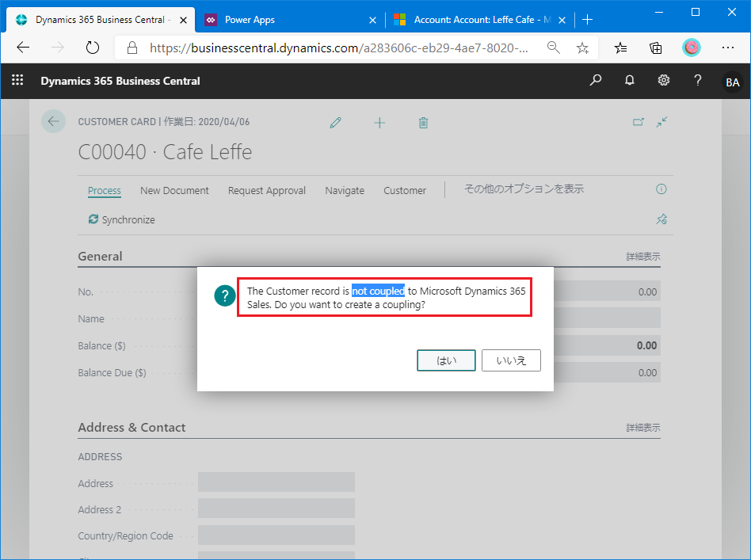Click the Balance ($) value 0.00

[x=646, y=345]
